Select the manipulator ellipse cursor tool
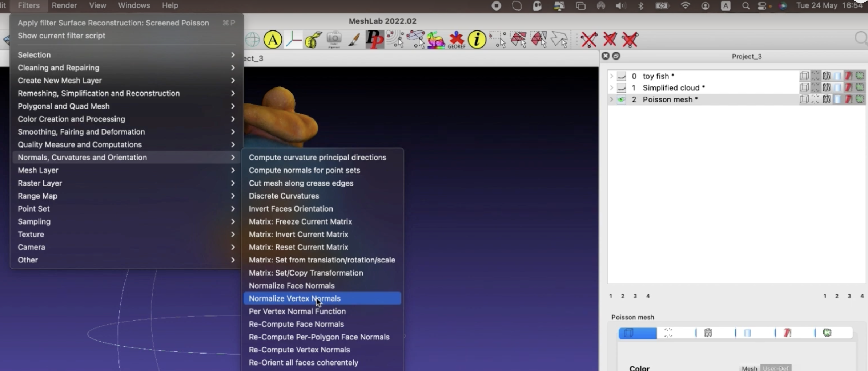The image size is (868, 371). tap(415, 40)
